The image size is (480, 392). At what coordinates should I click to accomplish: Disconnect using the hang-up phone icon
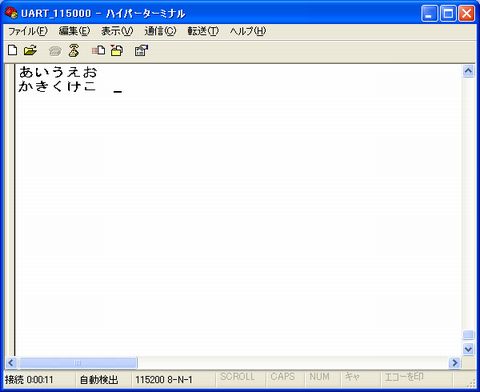74,50
